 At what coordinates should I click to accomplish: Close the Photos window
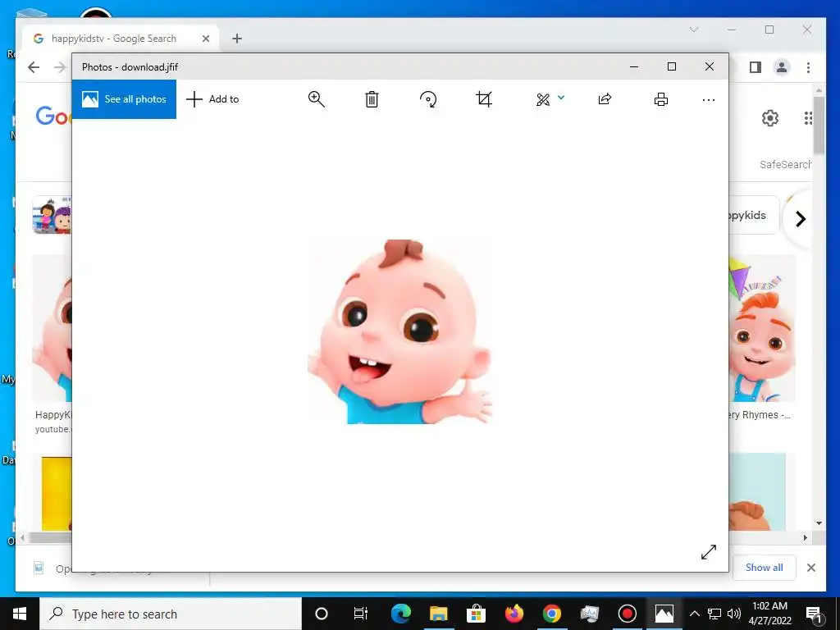tap(710, 67)
